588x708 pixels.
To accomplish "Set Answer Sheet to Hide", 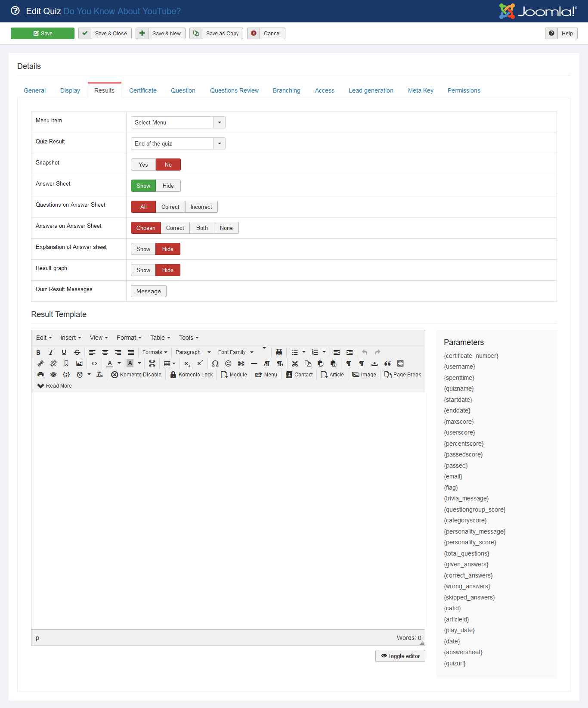I will point(168,186).
